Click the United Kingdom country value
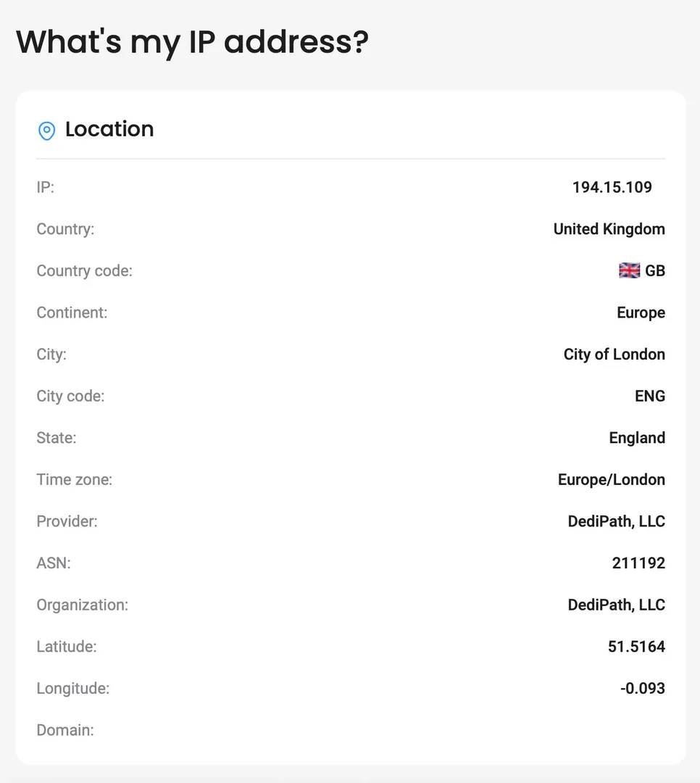Viewport: 700px width, 783px height. click(x=609, y=229)
